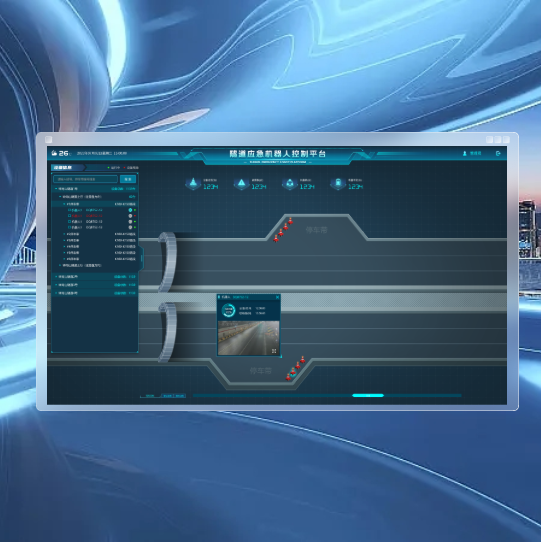Open the user profile icon in header
Viewport: 541px width, 542px height.
[465, 153]
